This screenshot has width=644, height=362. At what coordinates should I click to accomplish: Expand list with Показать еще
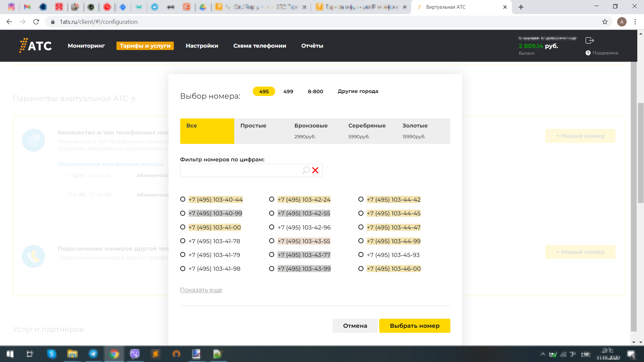[201, 290]
